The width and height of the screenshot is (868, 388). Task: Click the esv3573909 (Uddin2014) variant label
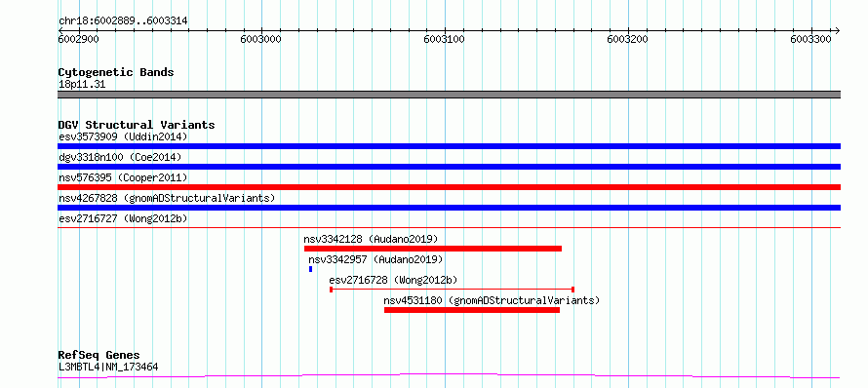[123, 136]
